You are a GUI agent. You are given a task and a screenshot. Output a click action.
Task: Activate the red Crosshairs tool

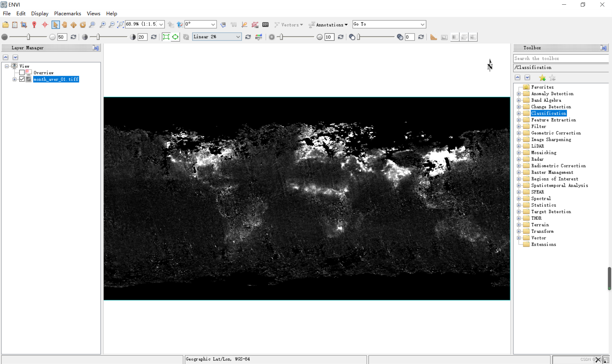(x=45, y=25)
